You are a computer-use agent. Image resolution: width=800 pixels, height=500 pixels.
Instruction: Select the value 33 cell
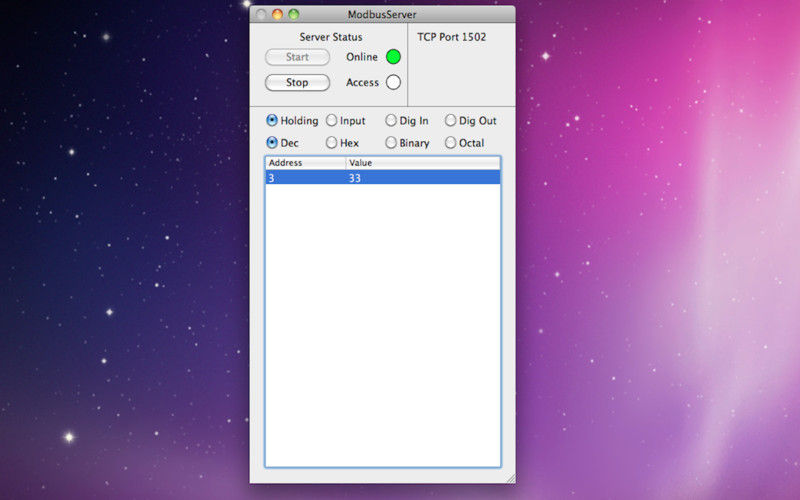click(423, 178)
